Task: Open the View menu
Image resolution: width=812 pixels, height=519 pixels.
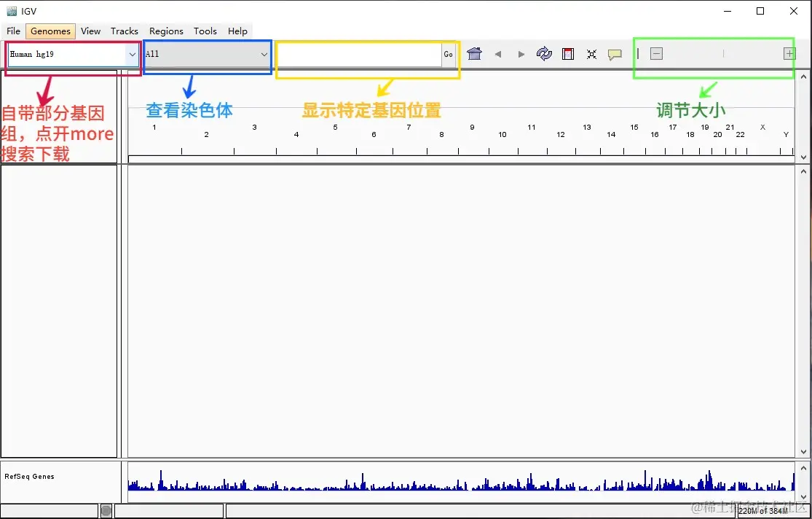Action: coord(90,31)
